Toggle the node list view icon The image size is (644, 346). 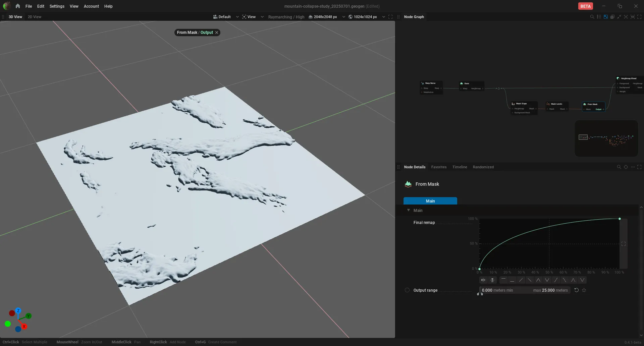click(x=599, y=17)
